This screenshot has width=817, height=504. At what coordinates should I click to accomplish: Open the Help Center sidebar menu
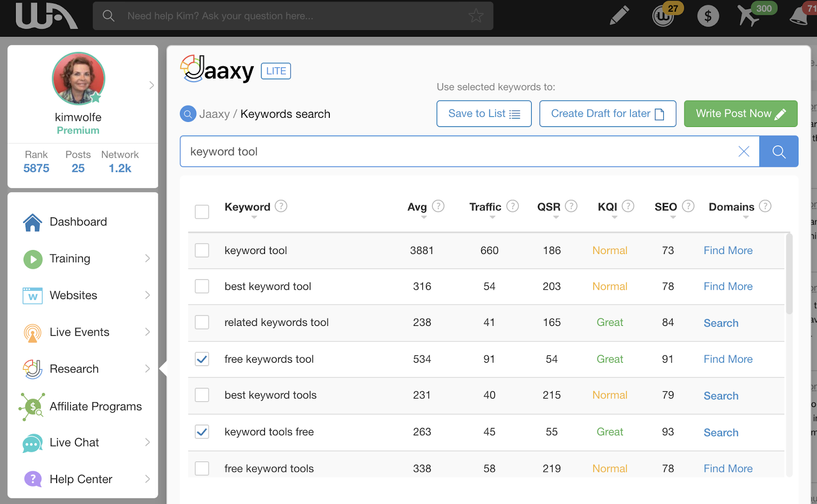[x=81, y=479]
